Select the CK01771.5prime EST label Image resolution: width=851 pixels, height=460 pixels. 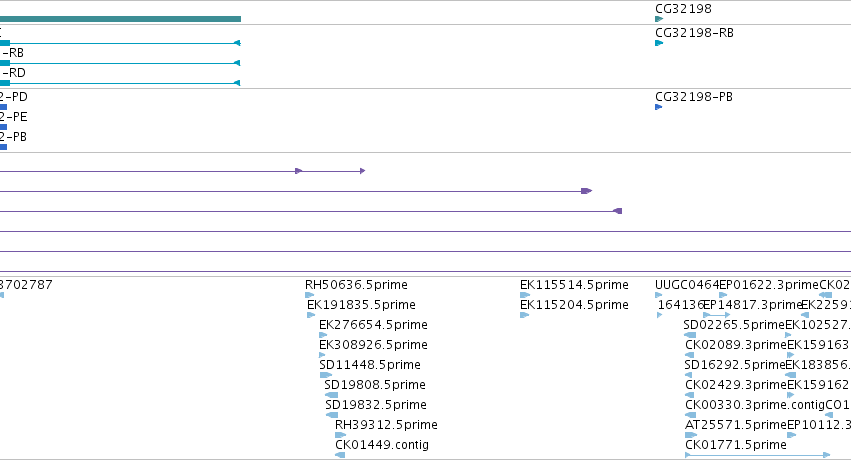pyautogui.click(x=736, y=445)
